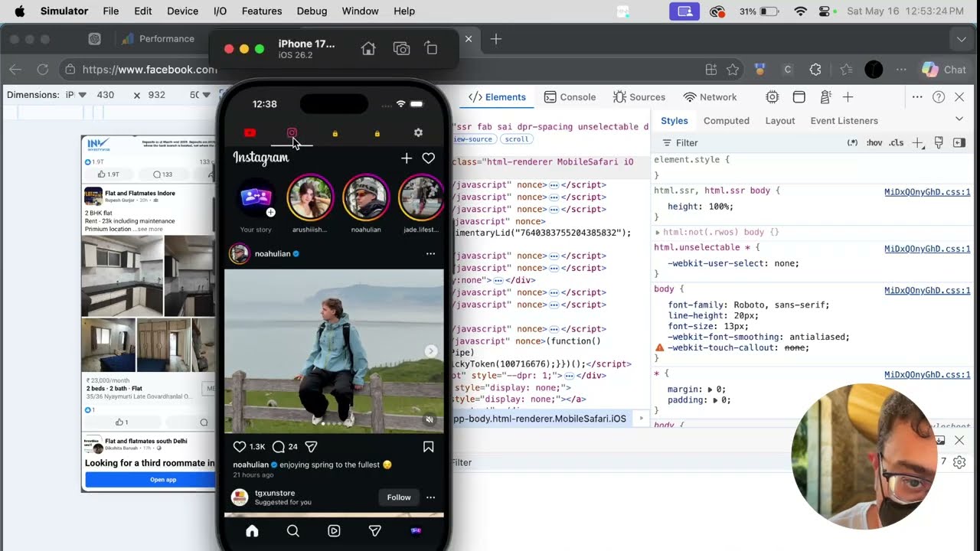
Task: Open the Copilot Chat button
Action: pyautogui.click(x=943, y=70)
